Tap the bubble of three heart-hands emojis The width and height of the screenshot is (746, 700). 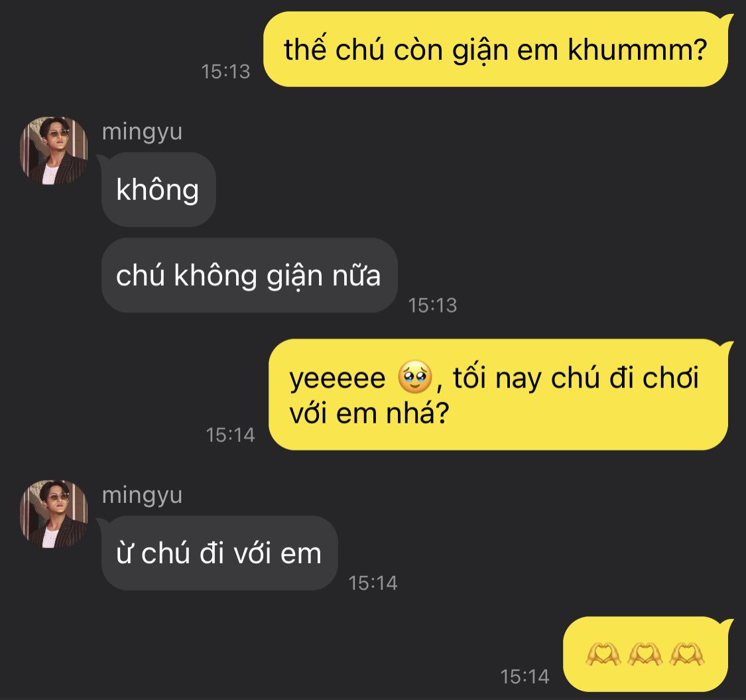point(646,654)
